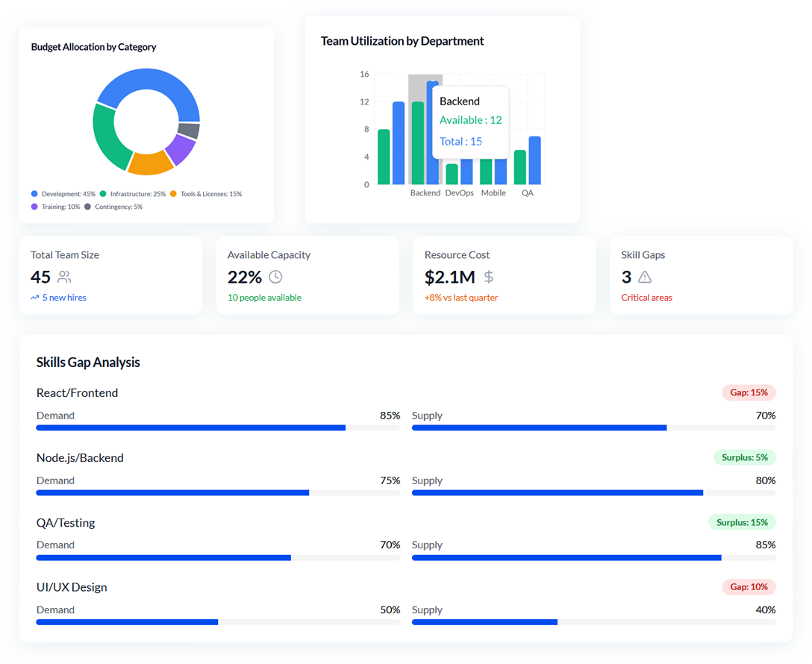The height and width of the screenshot is (664, 812).
Task: Click the UI/UX Design skill heading
Action: click(72, 587)
